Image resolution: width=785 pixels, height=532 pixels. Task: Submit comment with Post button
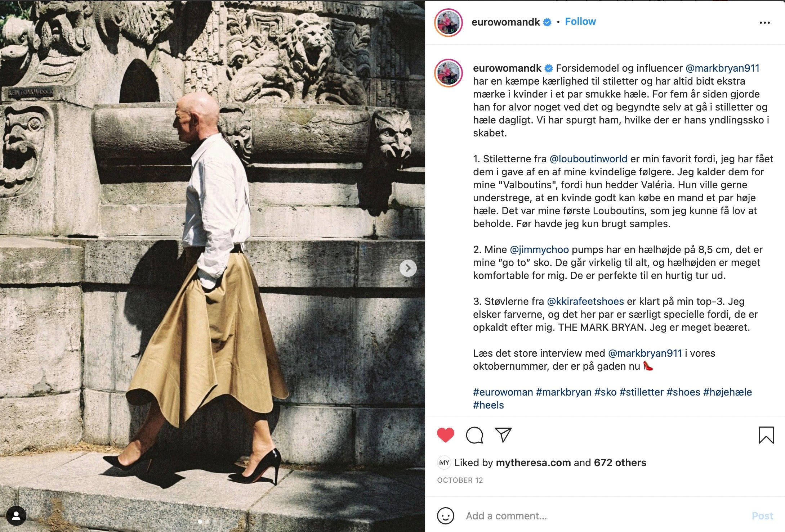pos(762,516)
